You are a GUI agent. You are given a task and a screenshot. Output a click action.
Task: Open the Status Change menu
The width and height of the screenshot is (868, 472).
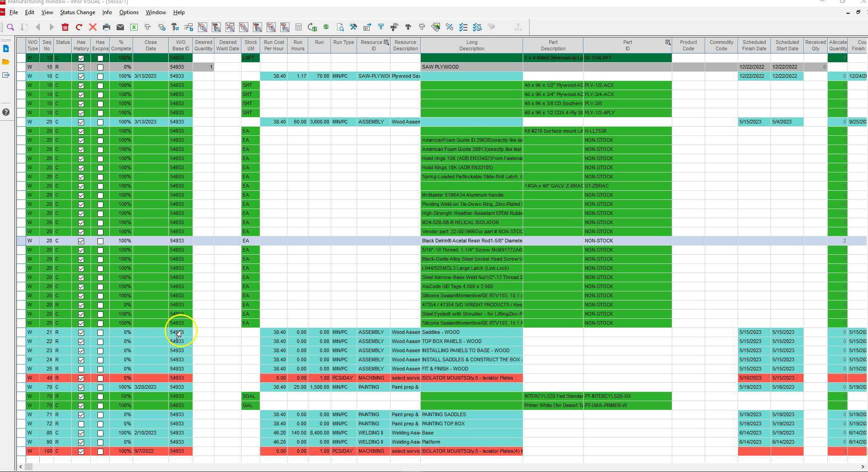(x=77, y=12)
